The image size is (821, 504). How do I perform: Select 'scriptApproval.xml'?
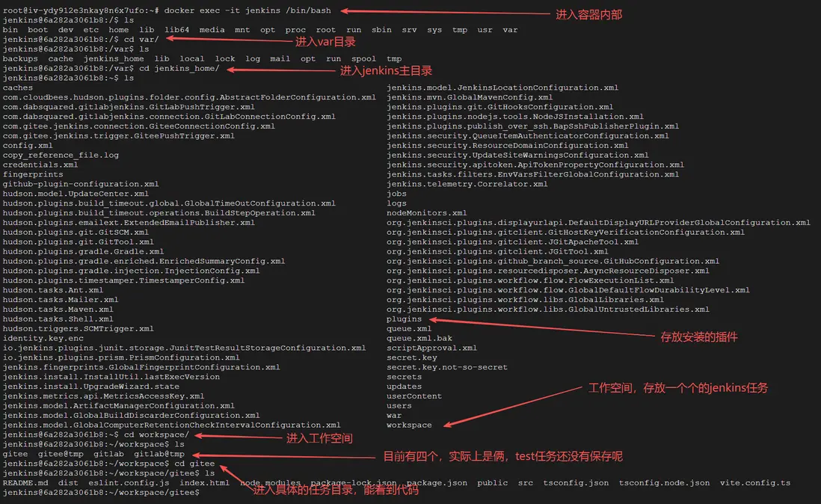tap(432, 348)
